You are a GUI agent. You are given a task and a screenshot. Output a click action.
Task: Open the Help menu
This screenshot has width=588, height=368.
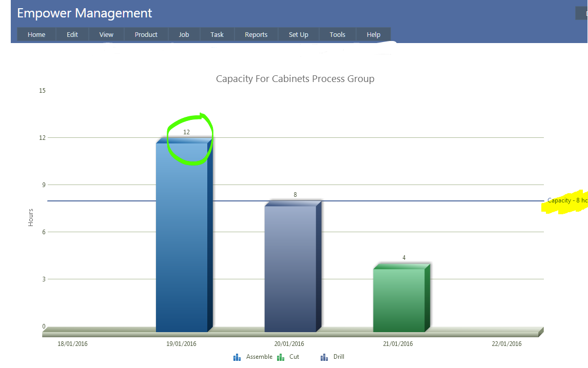click(374, 34)
